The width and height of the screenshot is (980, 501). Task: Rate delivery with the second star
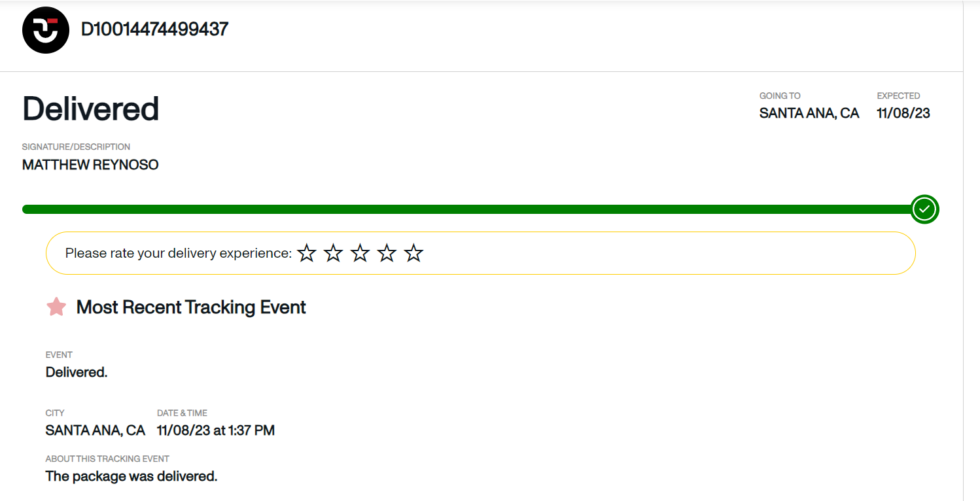coord(334,253)
